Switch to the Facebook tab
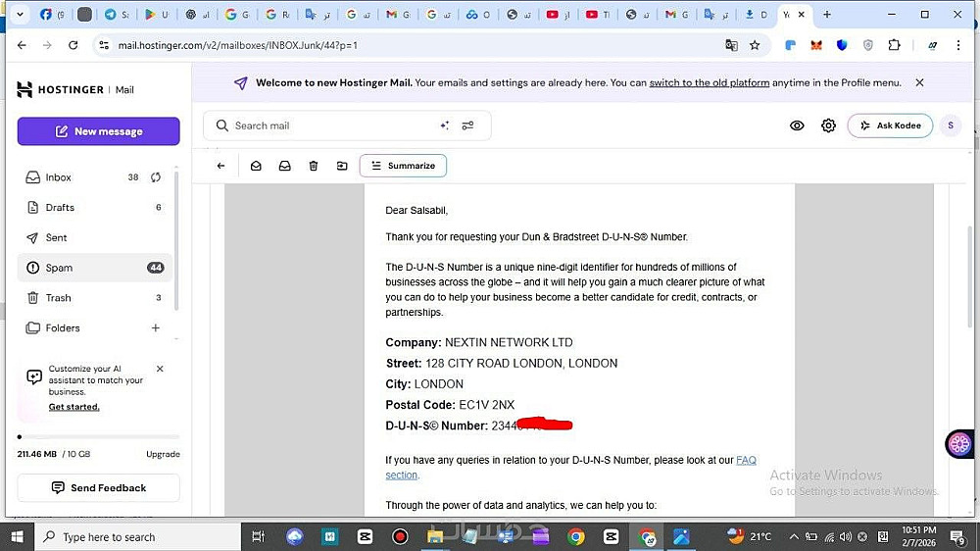The height and width of the screenshot is (551, 980). pyautogui.click(x=51, y=14)
